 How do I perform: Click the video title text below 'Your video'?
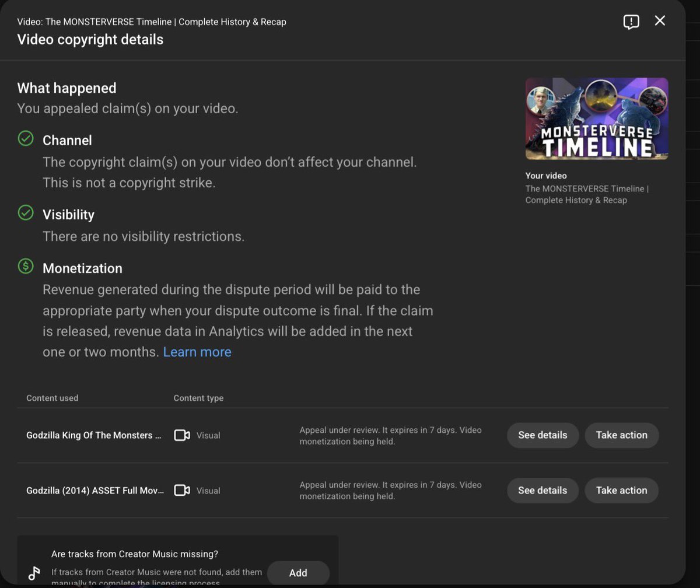[x=587, y=194]
